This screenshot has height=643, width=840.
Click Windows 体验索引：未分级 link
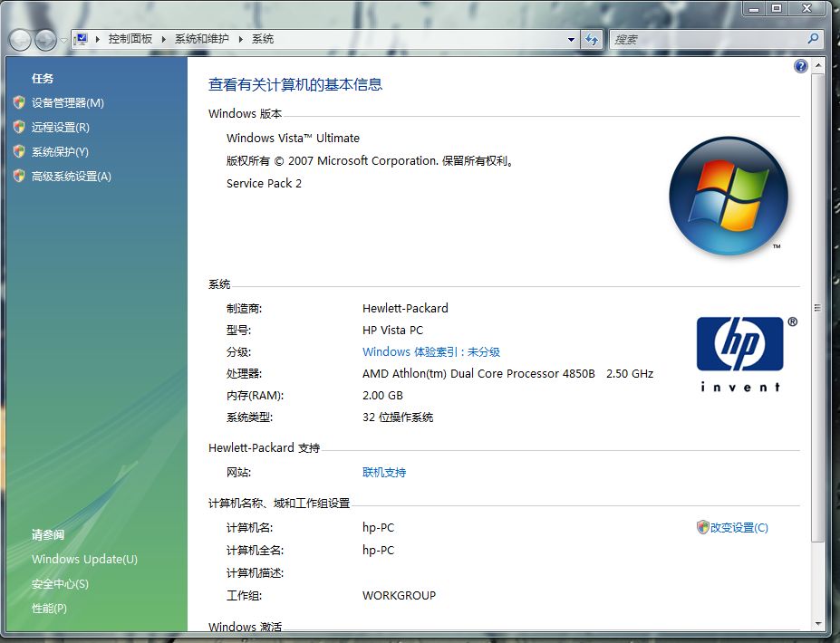pyautogui.click(x=431, y=351)
